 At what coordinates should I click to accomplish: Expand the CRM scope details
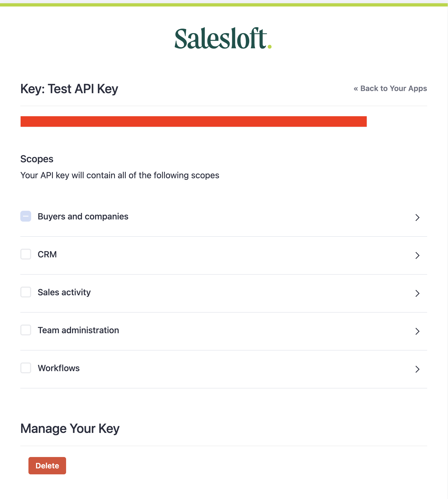417,255
